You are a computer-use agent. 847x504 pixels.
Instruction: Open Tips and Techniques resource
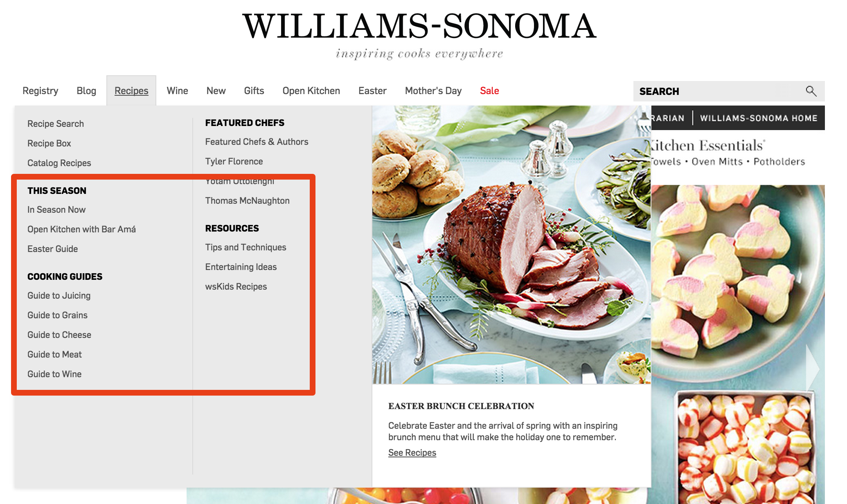246,247
